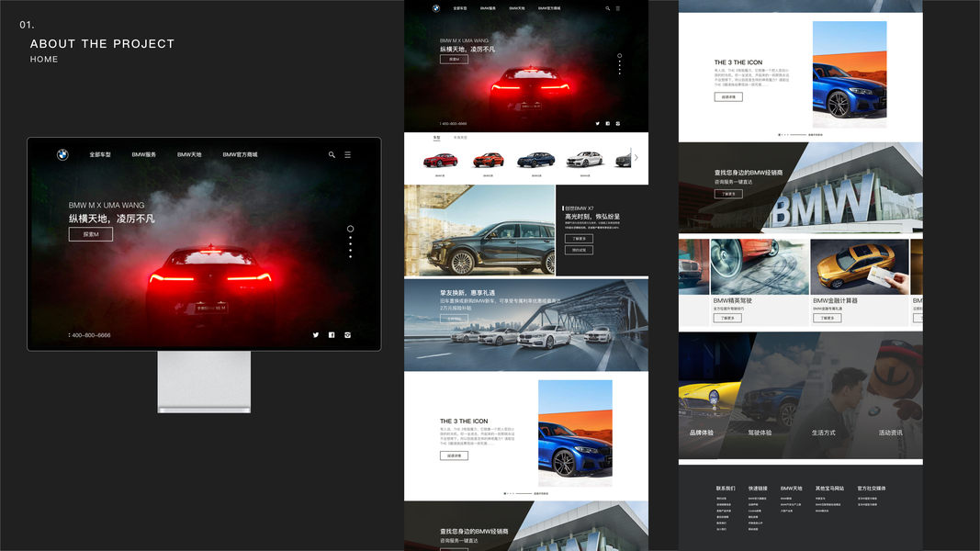Click 了解更多 in the dealer finder section, right page
Screen dimensions: 980x551
728,194
